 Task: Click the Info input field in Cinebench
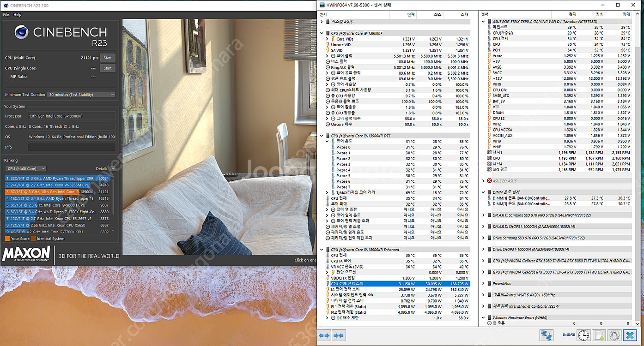click(x=72, y=147)
